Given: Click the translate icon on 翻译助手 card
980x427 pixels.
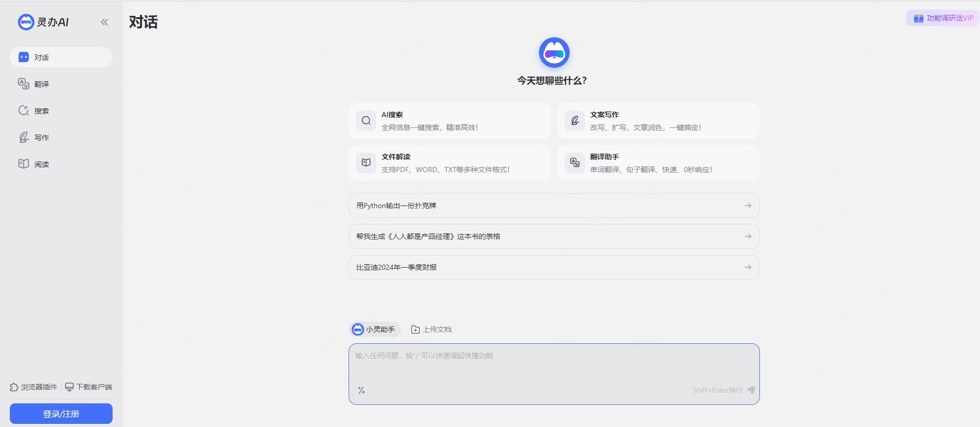Looking at the screenshot, I should 575,163.
